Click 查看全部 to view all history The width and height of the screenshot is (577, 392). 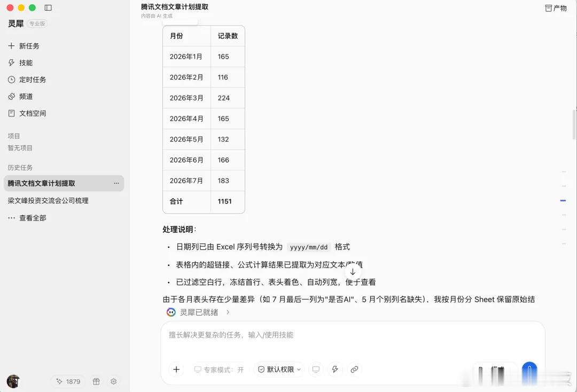[x=27, y=218]
